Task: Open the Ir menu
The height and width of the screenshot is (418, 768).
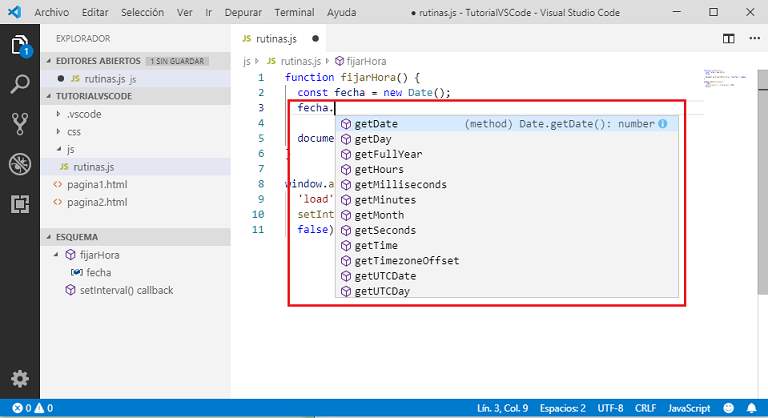Action: tap(209, 12)
